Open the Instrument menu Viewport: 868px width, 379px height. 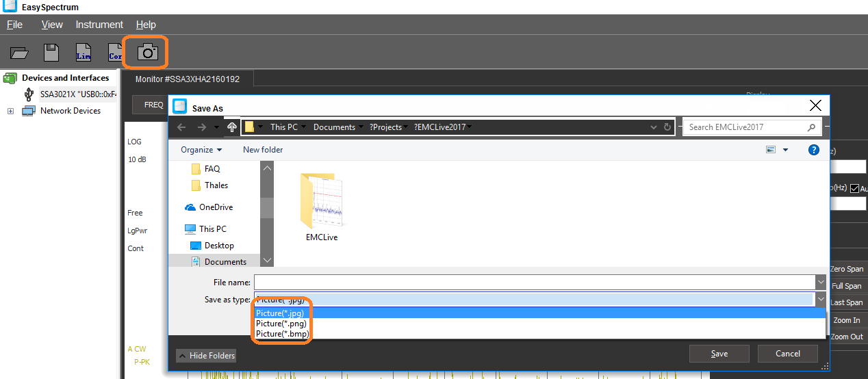pos(99,25)
